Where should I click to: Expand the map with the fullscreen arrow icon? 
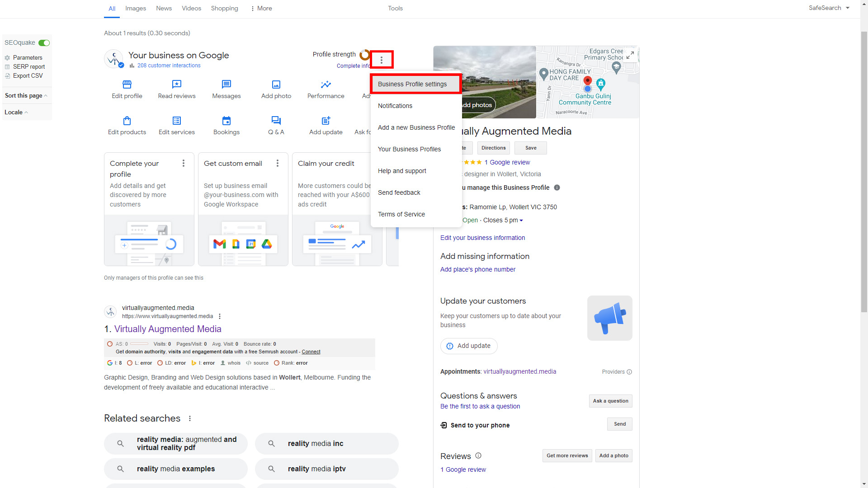coord(630,55)
